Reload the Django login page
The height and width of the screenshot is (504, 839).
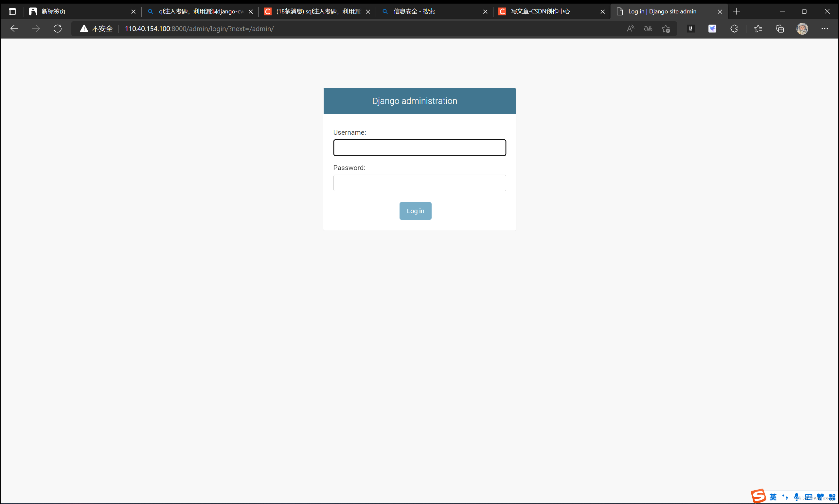58,28
